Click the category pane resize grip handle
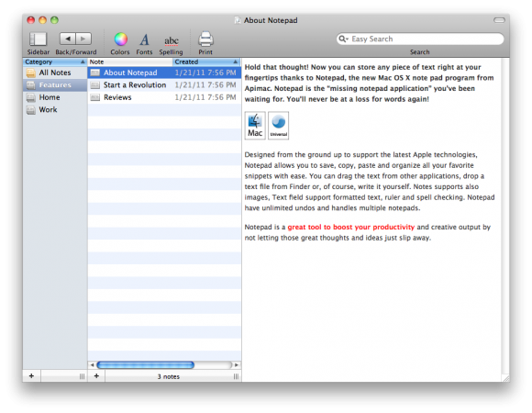The width and height of the screenshot is (532, 413). click(83, 376)
